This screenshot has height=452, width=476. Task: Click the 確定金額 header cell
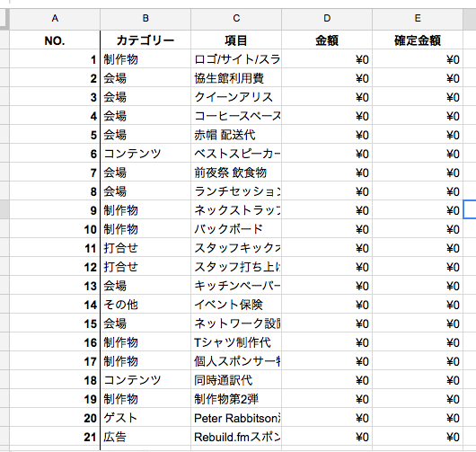pyautogui.click(x=418, y=40)
